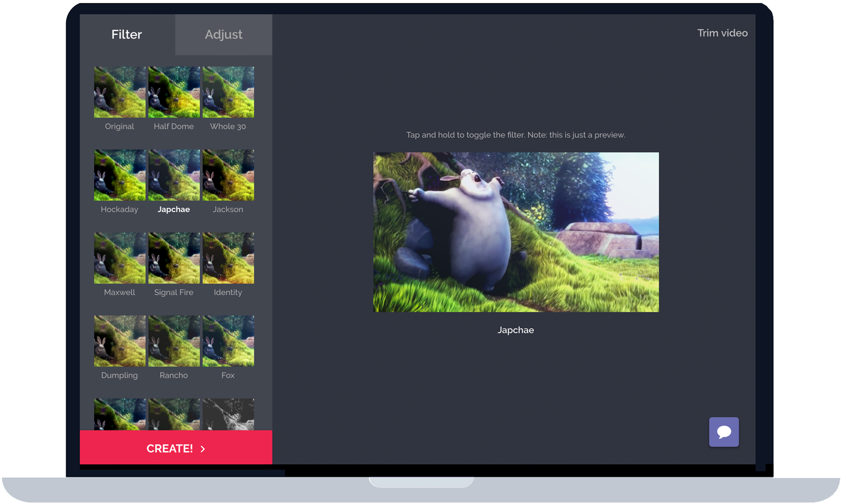The width and height of the screenshot is (846, 504).
Task: Click the video preview of the bunny
Action: click(516, 232)
